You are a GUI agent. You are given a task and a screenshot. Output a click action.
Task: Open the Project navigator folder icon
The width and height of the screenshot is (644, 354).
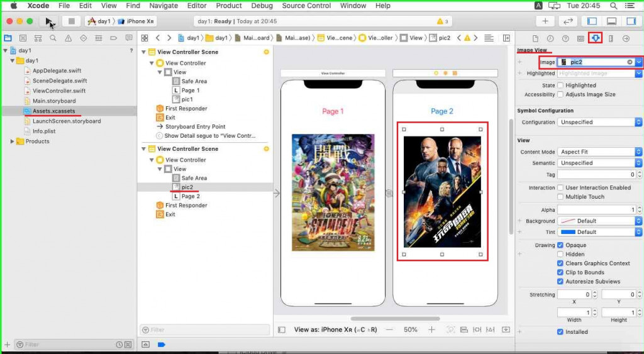[x=8, y=38]
